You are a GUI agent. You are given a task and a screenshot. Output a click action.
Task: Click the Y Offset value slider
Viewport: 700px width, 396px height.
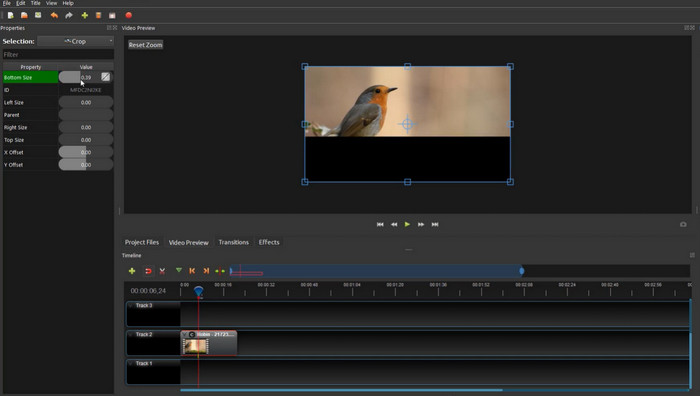click(x=86, y=165)
